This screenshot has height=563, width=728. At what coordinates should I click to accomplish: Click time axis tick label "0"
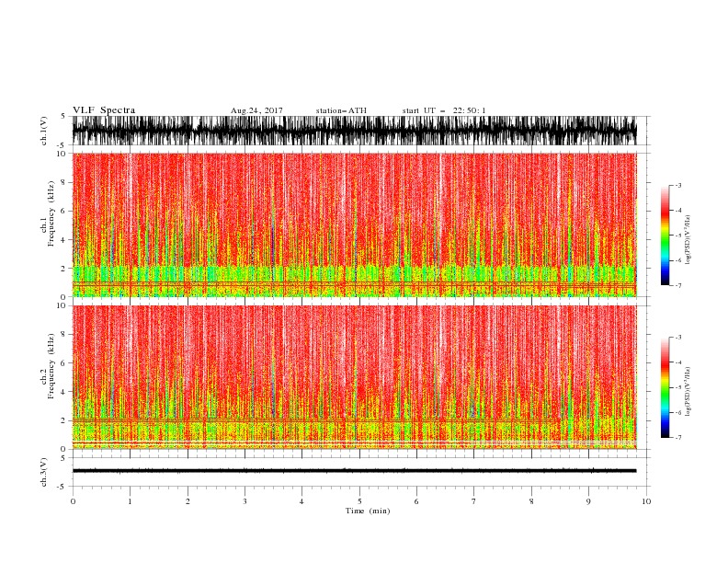pos(73,501)
